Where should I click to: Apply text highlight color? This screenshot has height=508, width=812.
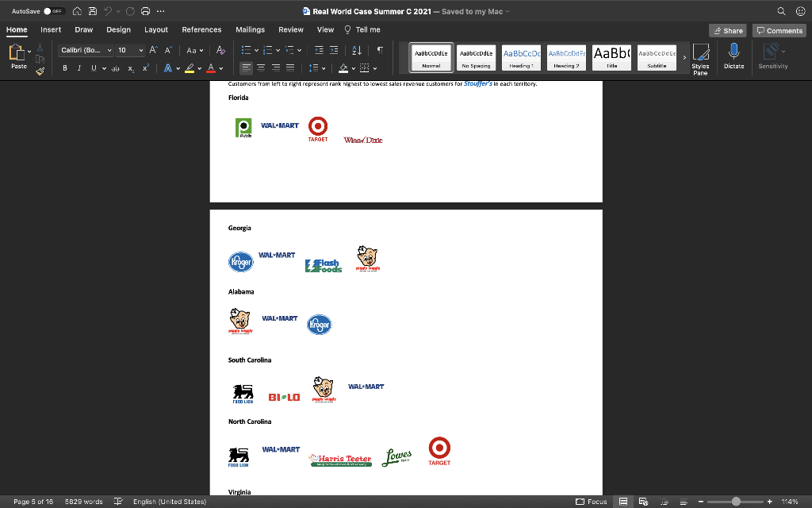click(x=190, y=67)
